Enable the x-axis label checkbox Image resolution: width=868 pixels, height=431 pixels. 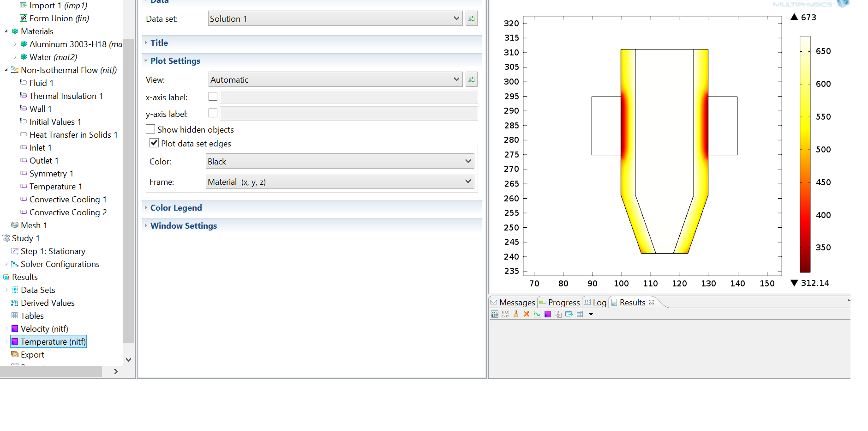pos(213,97)
